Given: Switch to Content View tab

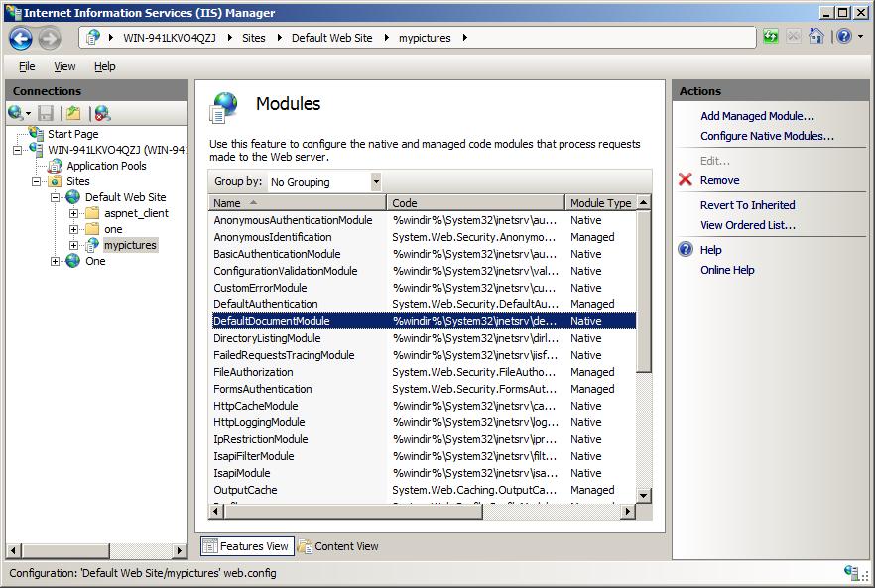Looking at the screenshot, I should (x=346, y=546).
